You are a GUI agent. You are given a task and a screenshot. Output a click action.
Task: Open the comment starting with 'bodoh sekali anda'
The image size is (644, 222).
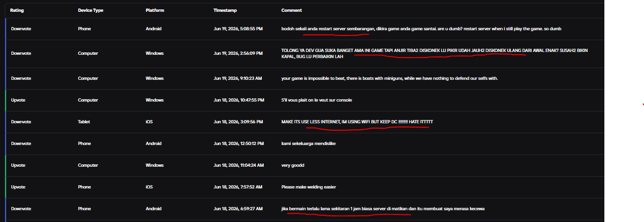(x=421, y=29)
